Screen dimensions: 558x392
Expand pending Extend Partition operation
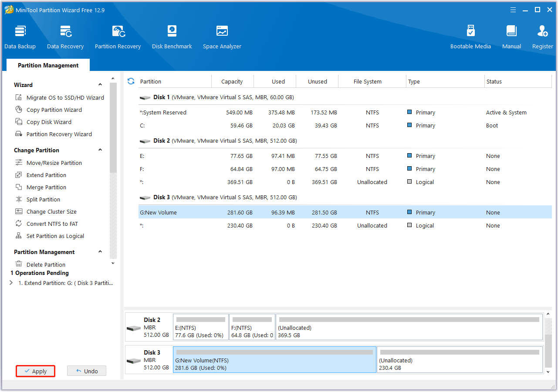coord(11,283)
